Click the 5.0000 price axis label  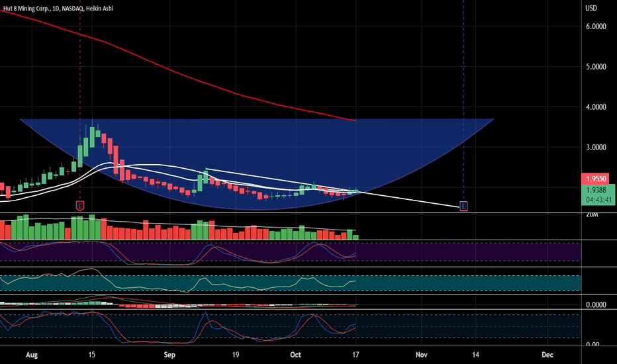coord(596,66)
